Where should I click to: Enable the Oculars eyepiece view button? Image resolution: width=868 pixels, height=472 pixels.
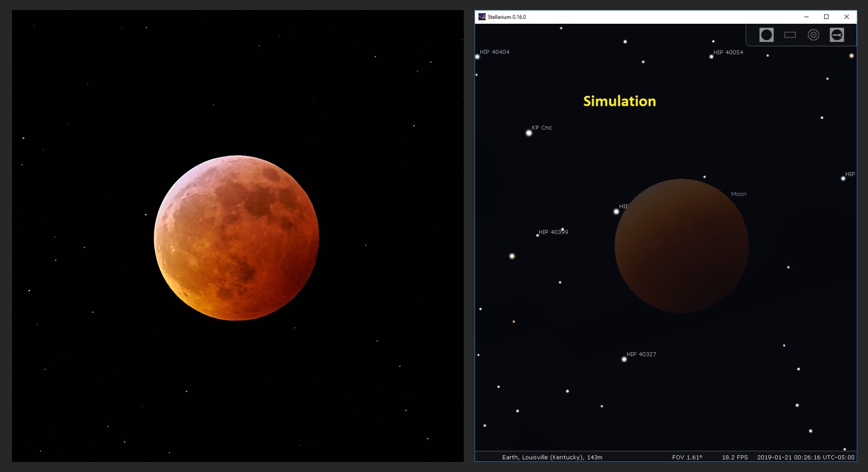coord(766,35)
